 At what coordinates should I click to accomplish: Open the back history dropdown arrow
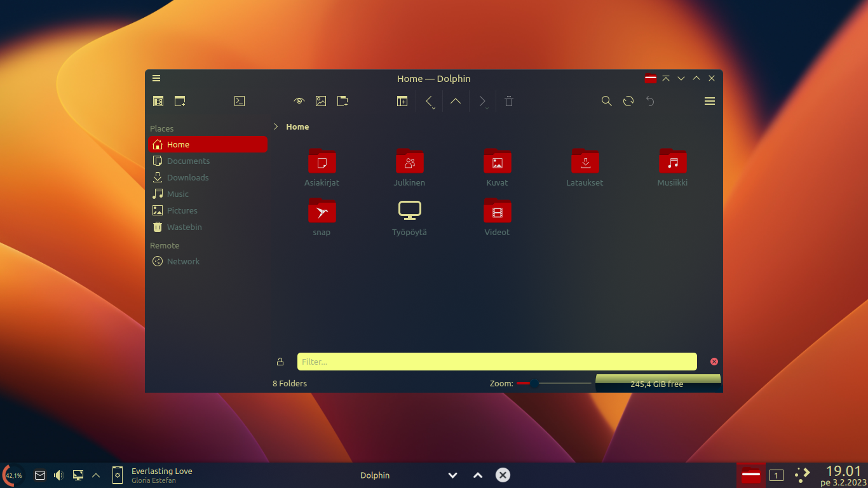(433, 109)
